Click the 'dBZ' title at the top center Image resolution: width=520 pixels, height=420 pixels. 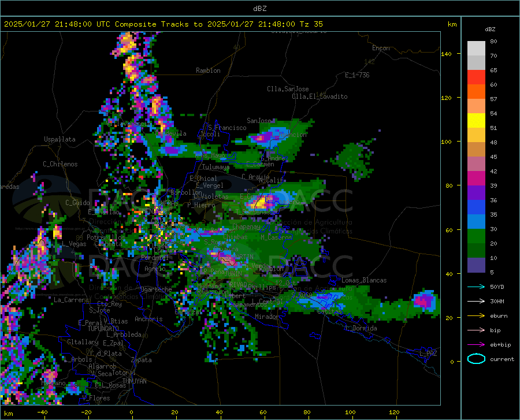pos(259,9)
